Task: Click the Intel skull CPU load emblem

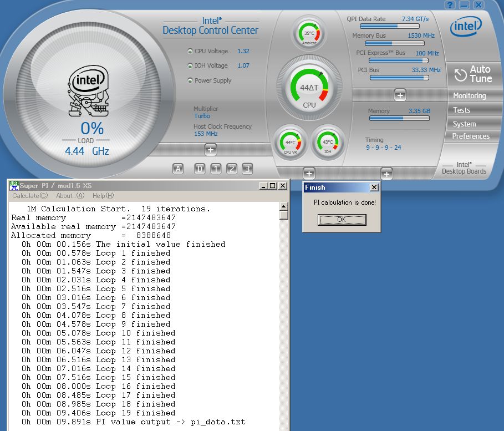Action: [x=89, y=92]
